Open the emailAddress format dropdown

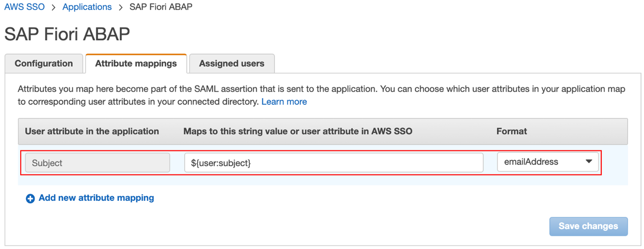coord(548,162)
